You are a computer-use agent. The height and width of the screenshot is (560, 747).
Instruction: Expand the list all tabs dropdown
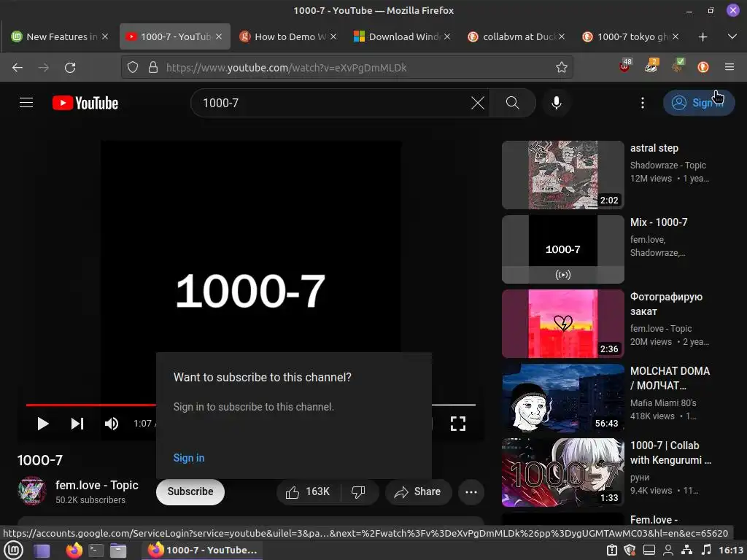[732, 36]
